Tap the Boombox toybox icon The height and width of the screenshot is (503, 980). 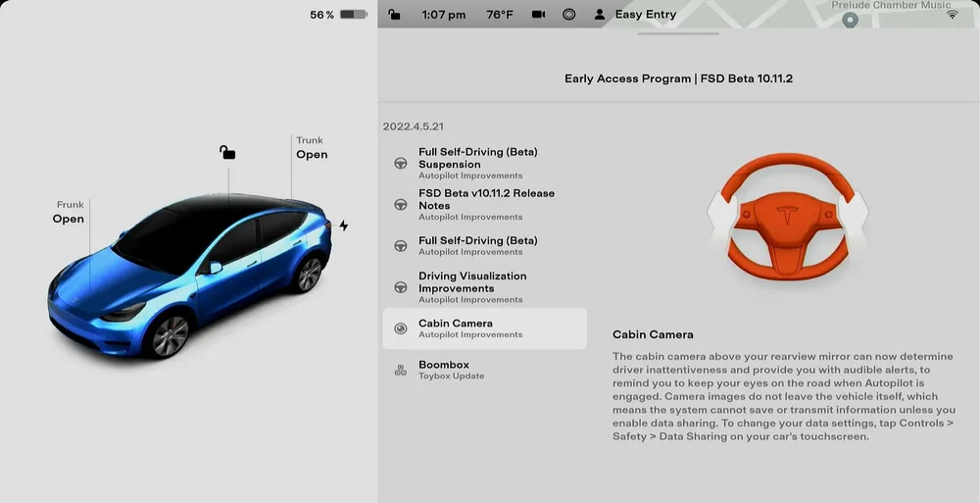point(401,370)
